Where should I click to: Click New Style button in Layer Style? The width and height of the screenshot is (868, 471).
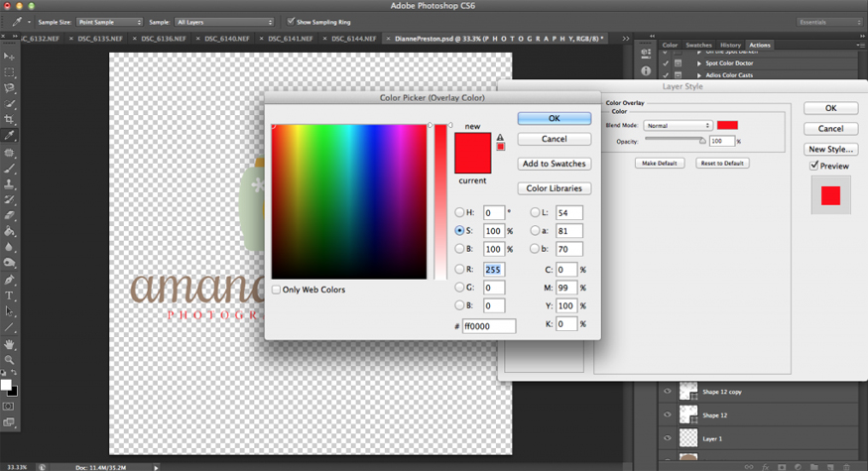[831, 149]
